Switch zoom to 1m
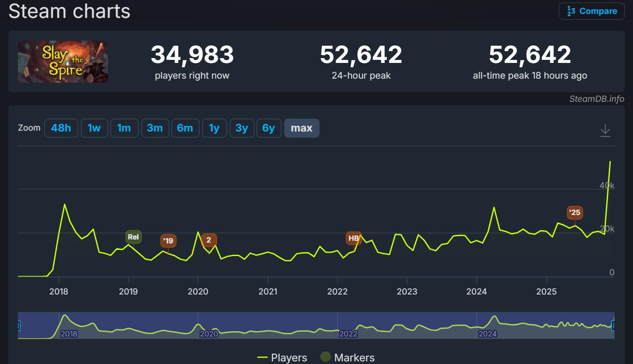 point(124,128)
